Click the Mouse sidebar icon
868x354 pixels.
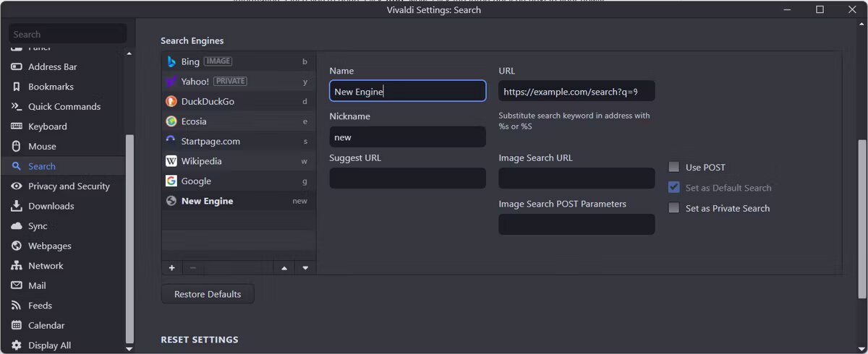pos(17,146)
